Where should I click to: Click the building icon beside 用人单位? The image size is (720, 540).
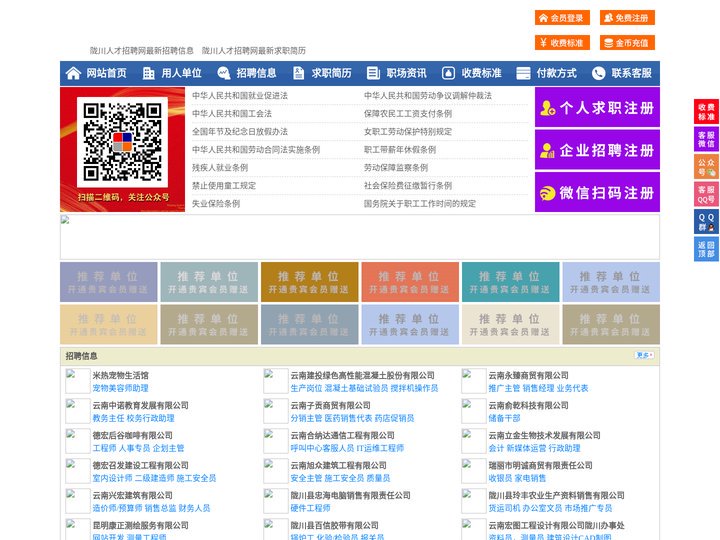pyautogui.click(x=148, y=73)
